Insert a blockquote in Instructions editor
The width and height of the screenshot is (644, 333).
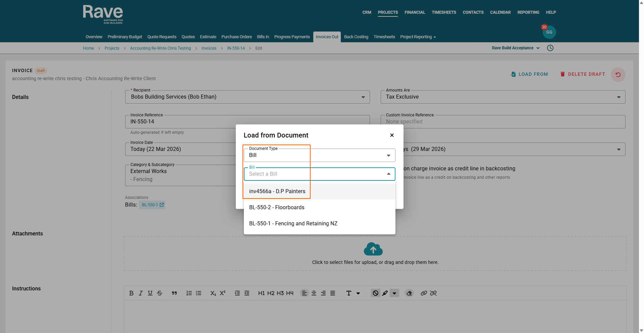tap(174, 293)
